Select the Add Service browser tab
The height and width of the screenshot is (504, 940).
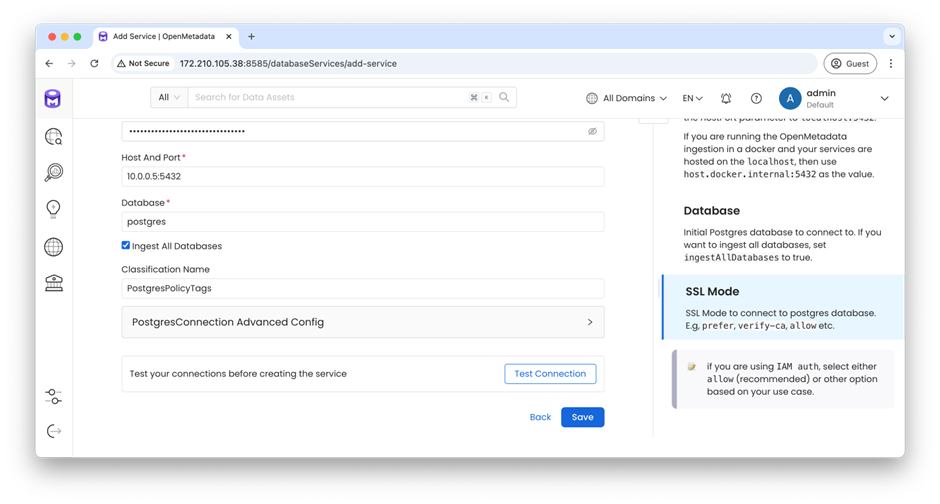tap(165, 37)
